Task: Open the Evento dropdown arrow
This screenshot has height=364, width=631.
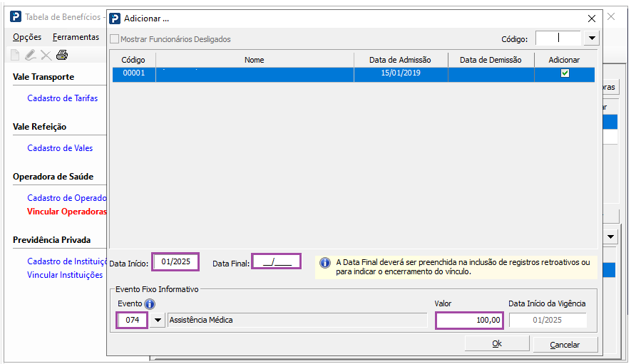Action: 158,320
